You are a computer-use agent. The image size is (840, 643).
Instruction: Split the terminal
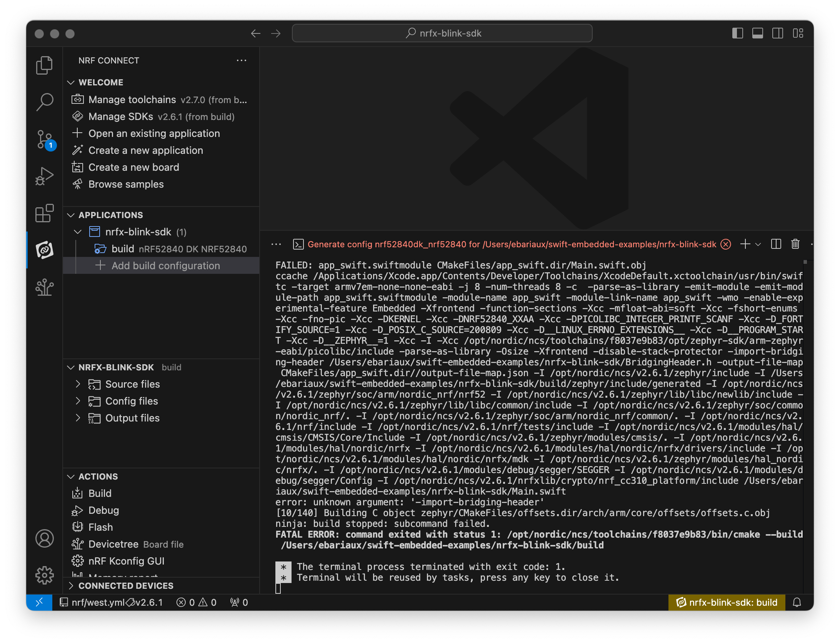click(x=776, y=244)
